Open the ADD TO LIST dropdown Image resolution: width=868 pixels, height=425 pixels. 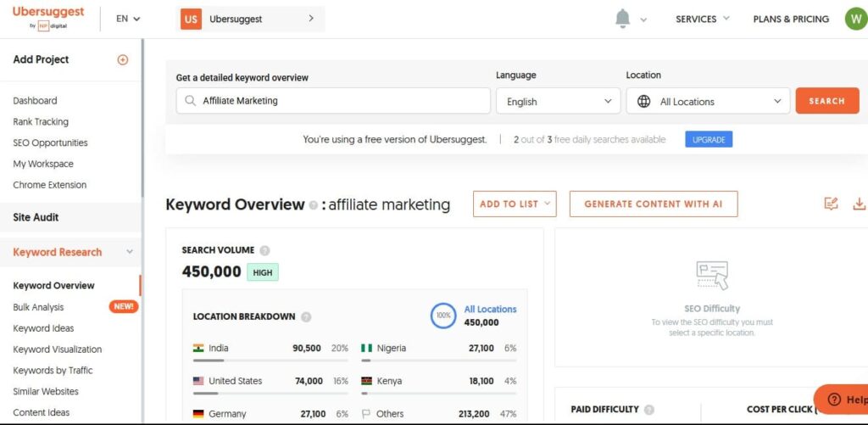[x=515, y=204]
